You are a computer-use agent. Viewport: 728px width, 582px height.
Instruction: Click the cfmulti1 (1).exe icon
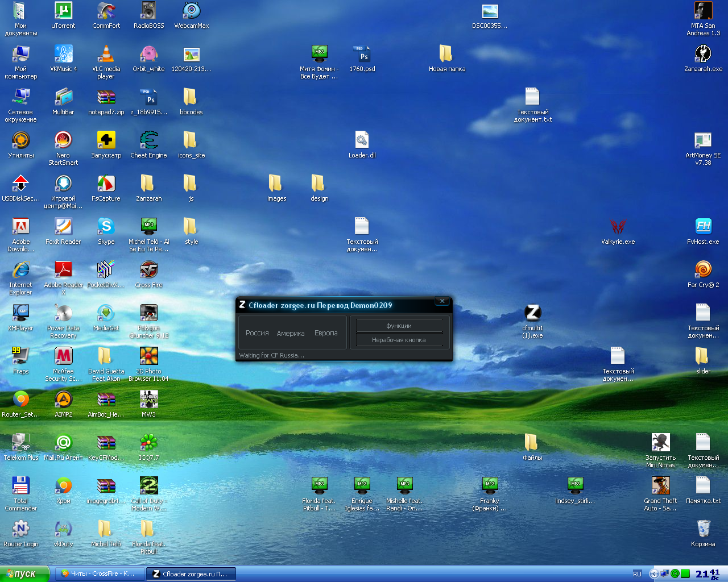[532, 313]
